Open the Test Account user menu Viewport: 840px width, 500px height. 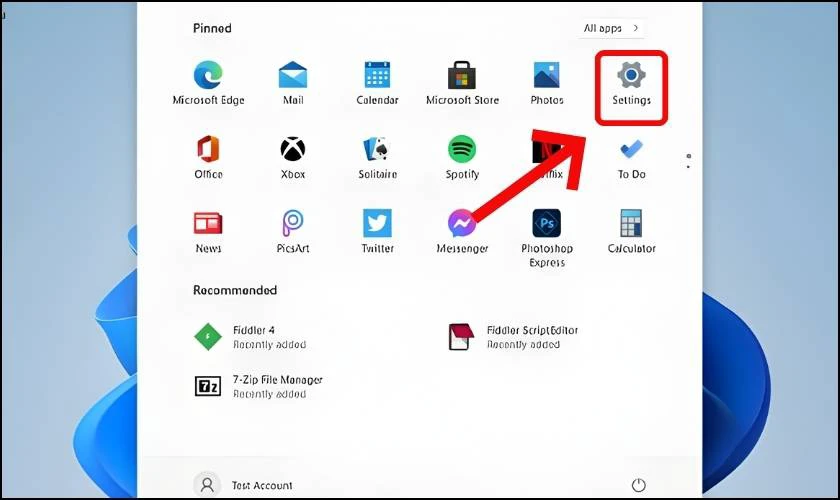point(243,485)
